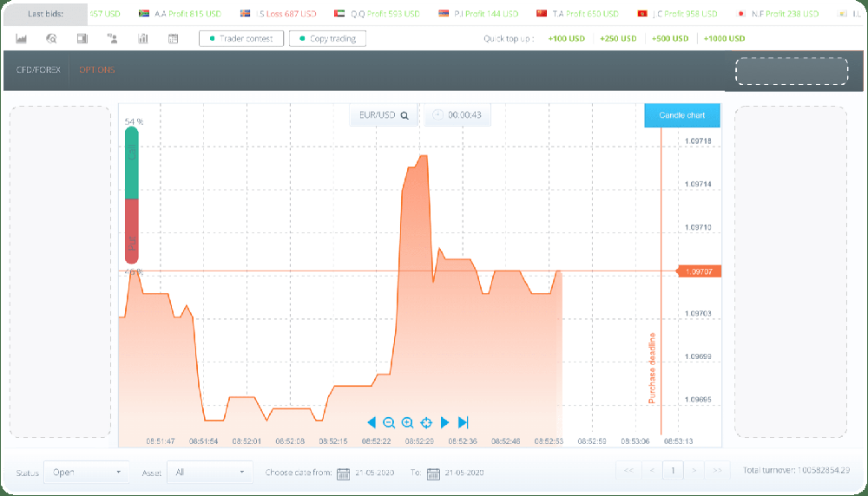Screen dimensions: 868x496
Task: Zoom in the chart with plus magnifier
Action: point(407,422)
